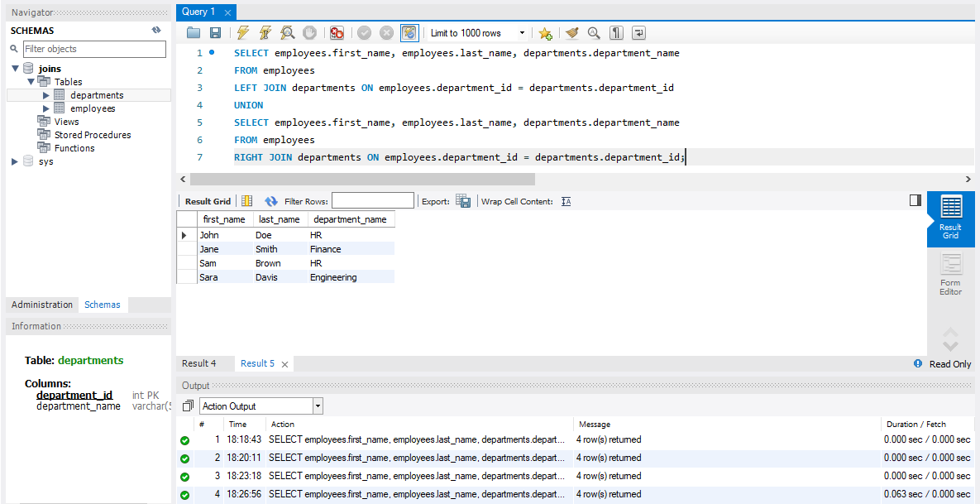Export the result grid to a file

[x=463, y=200]
